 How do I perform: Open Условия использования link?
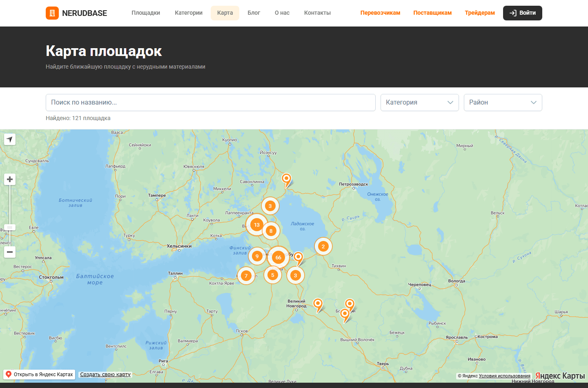505,376
